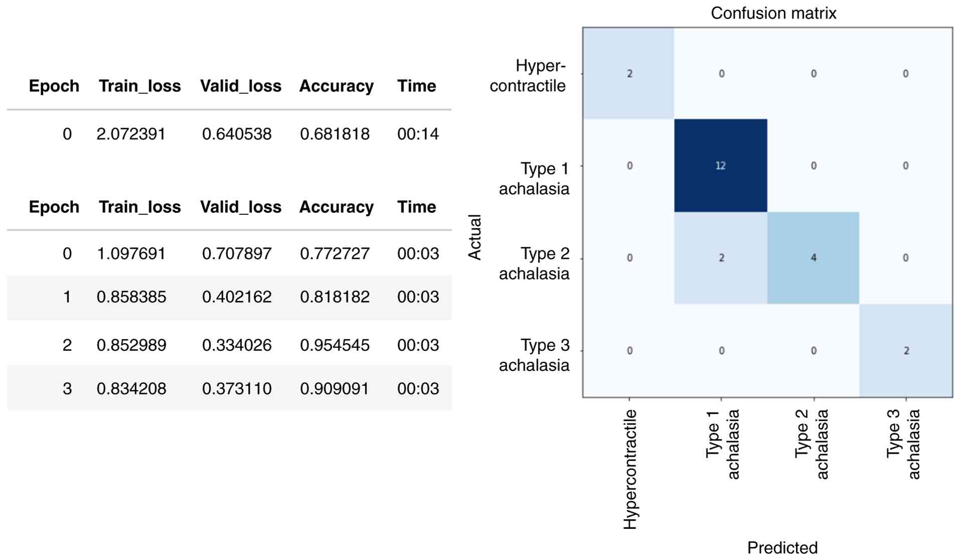960x560 pixels.
Task: Click the time value 00:14
Action: pos(418,134)
